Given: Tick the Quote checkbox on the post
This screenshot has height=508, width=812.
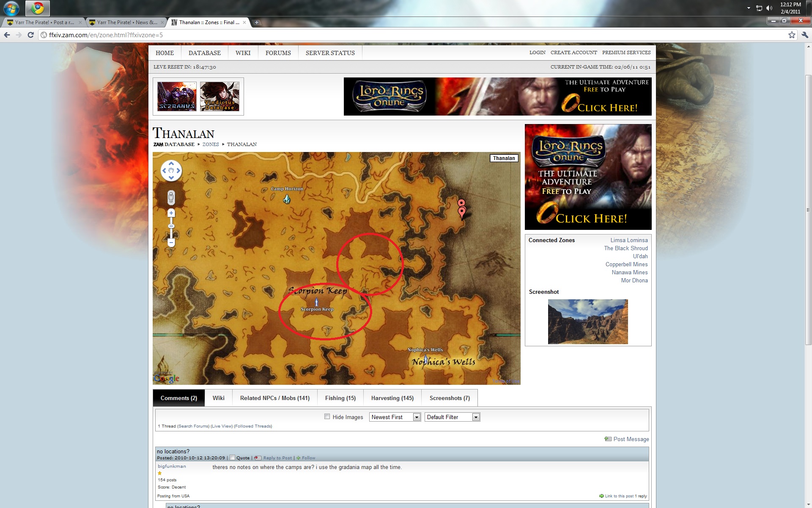Looking at the screenshot, I should (x=232, y=458).
